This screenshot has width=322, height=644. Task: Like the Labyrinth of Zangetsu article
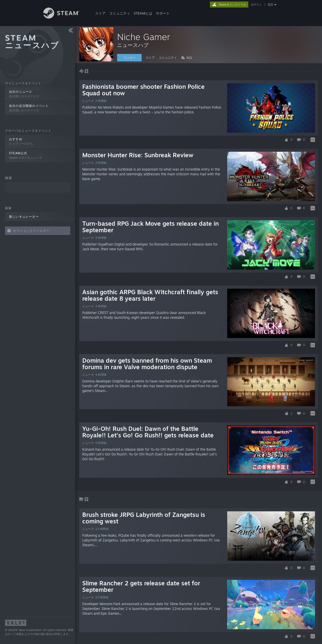[x=286, y=568]
